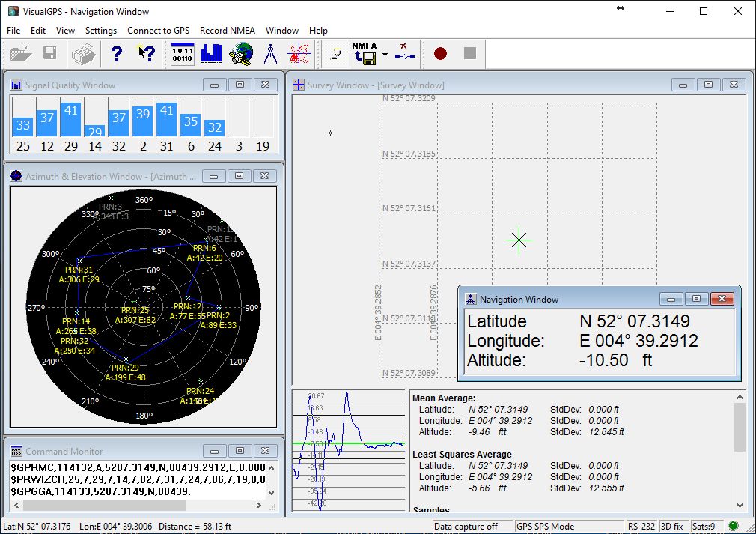Open the Command Monitor binary 1011 toolbar icon
The height and width of the screenshot is (534, 756).
click(183, 53)
